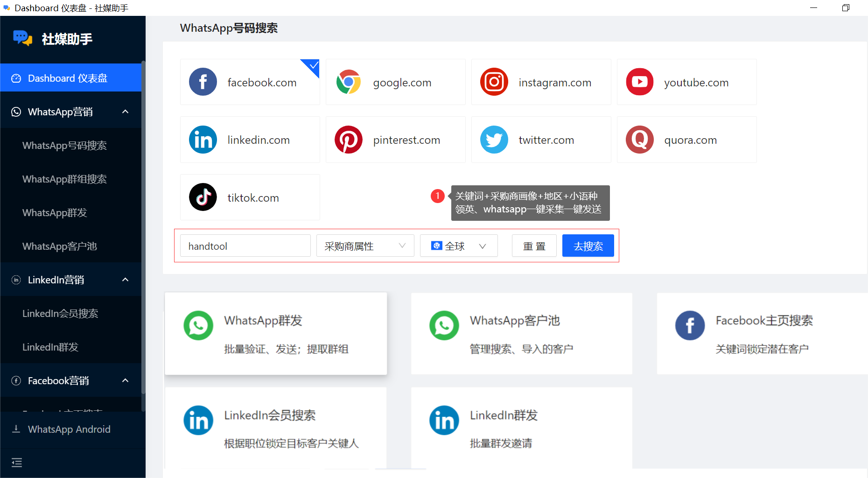868x478 pixels.
Task: Click the LinkedIn营销 sidebar icon
Action: pyautogui.click(x=16, y=280)
